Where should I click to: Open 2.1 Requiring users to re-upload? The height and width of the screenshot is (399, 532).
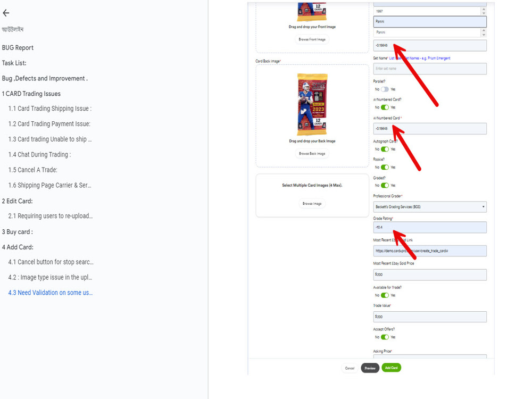tap(51, 216)
